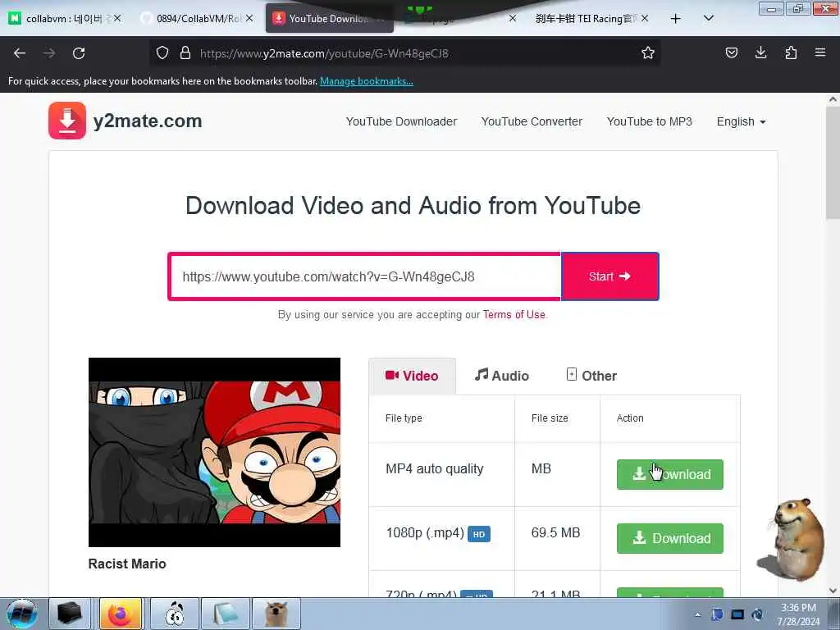The width and height of the screenshot is (840, 630).
Task: Click the File type column header
Action: (x=404, y=418)
